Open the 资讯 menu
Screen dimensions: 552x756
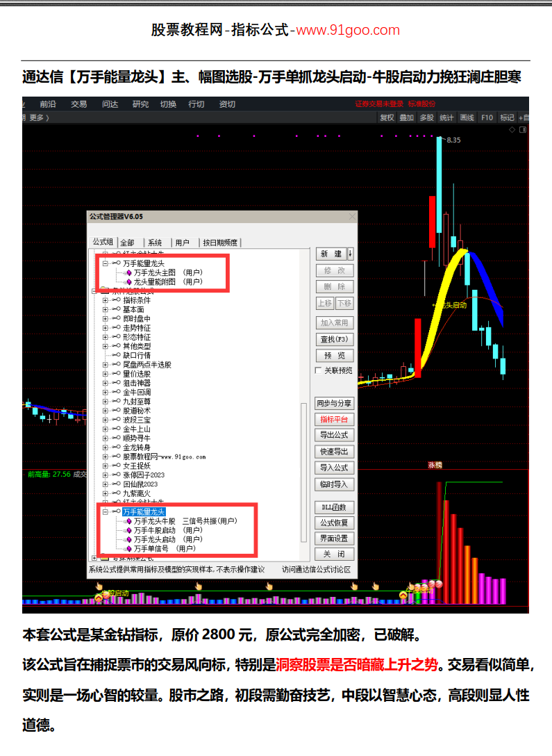tap(227, 104)
